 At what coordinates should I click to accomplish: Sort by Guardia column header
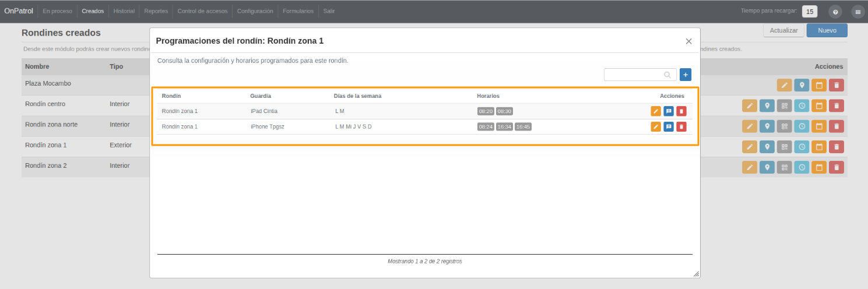click(x=261, y=96)
